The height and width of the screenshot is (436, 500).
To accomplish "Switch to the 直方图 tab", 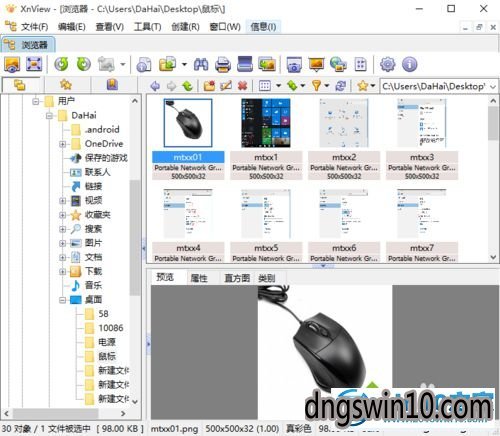I will (237, 278).
